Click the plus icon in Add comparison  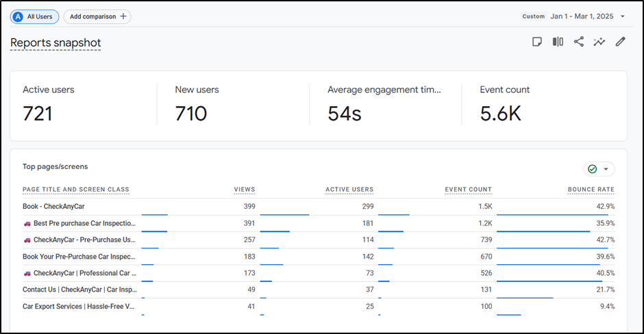(123, 16)
